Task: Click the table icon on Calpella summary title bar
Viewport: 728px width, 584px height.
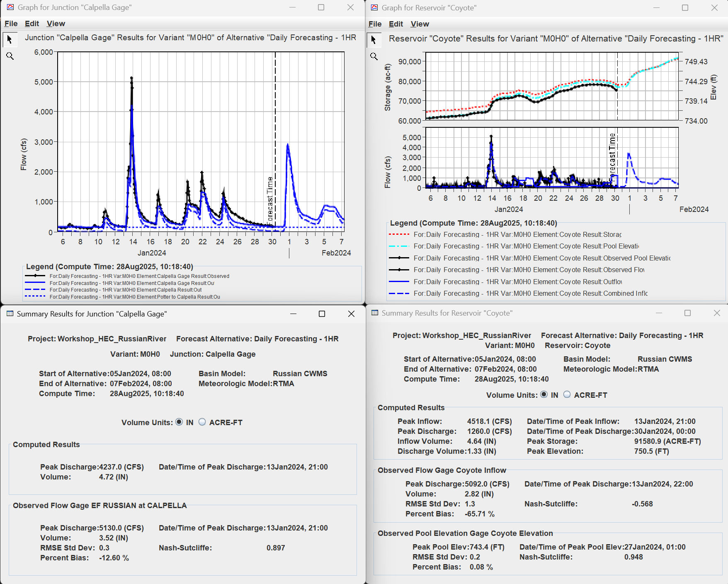Action: click(9, 314)
